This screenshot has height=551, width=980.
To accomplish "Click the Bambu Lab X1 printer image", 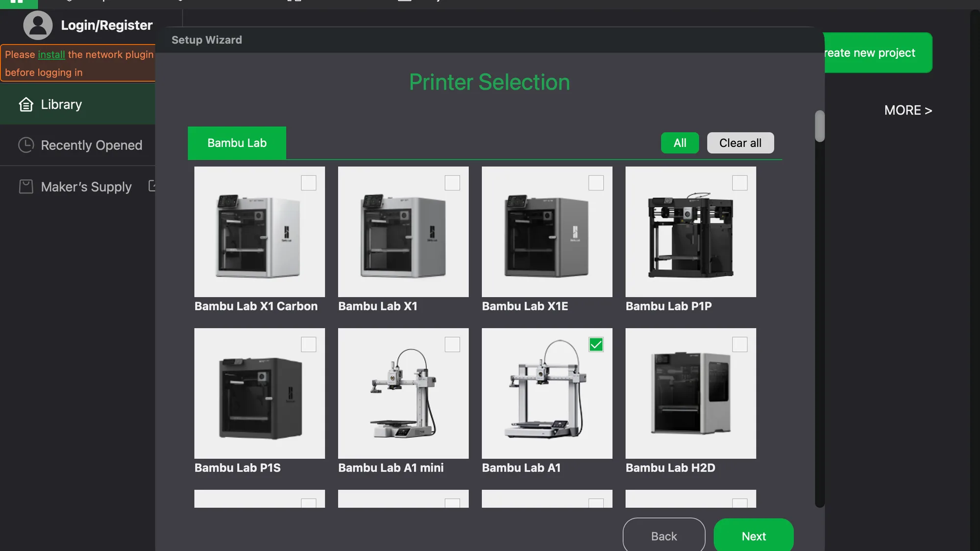I will pos(403,232).
